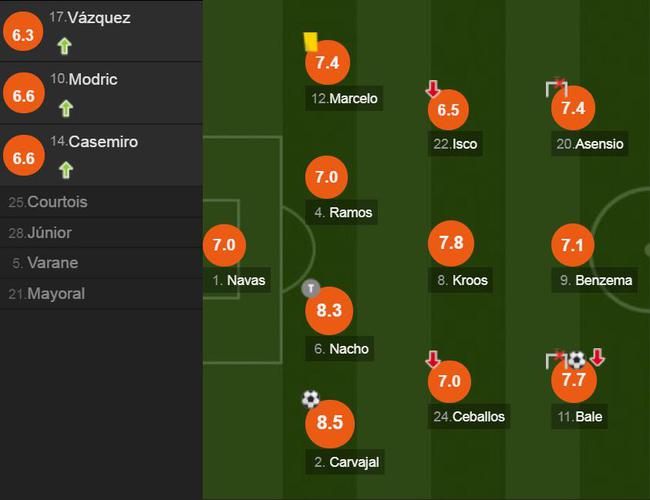This screenshot has height=500, width=650.
Task: Click the green sub-on arrow under Casemiro
Action: pos(65,169)
